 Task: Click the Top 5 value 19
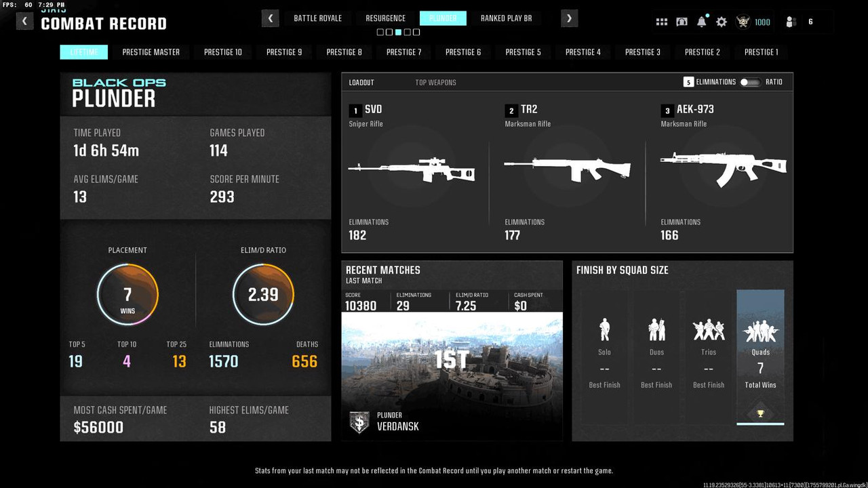coord(75,361)
